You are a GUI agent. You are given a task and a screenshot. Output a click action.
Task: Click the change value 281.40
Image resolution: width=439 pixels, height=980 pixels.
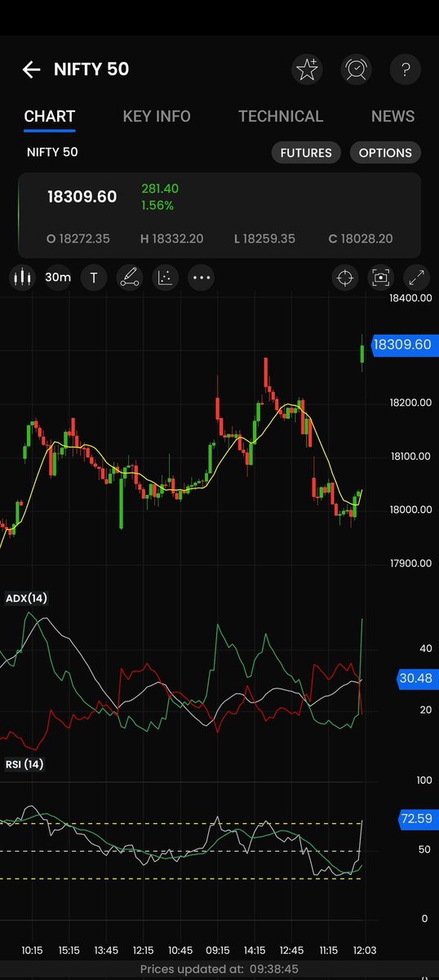[160, 189]
